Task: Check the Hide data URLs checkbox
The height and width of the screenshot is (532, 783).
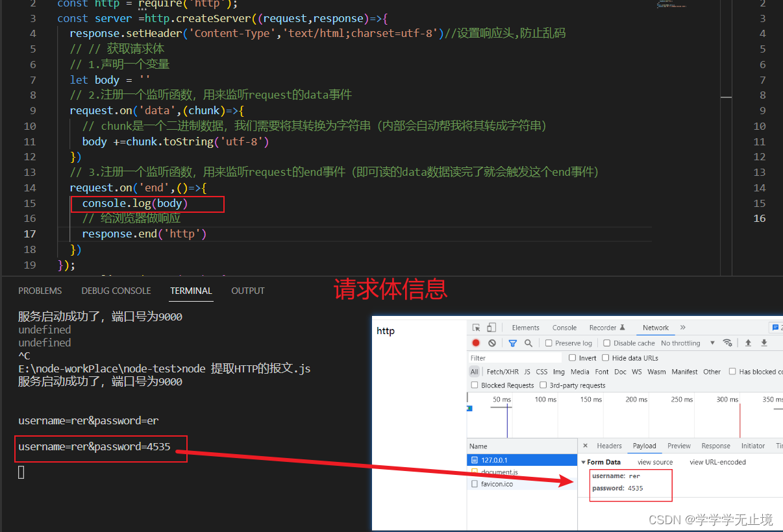Action: pyautogui.click(x=605, y=357)
